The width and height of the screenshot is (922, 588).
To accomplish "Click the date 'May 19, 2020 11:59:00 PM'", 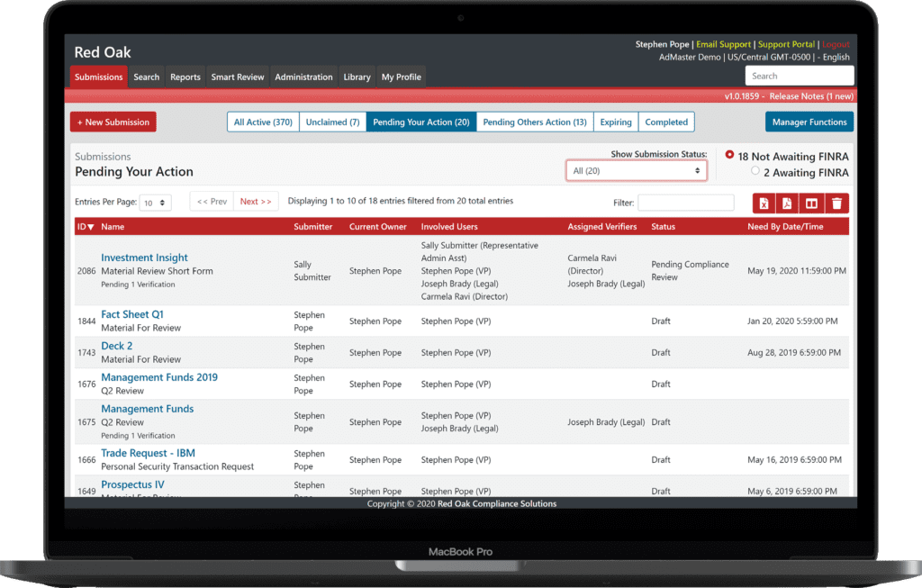I will (x=797, y=271).
